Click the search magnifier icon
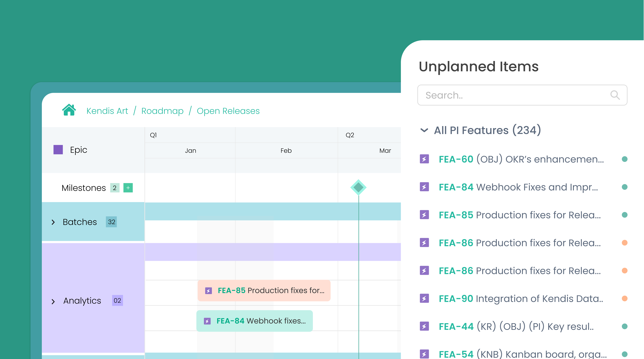 pos(615,95)
